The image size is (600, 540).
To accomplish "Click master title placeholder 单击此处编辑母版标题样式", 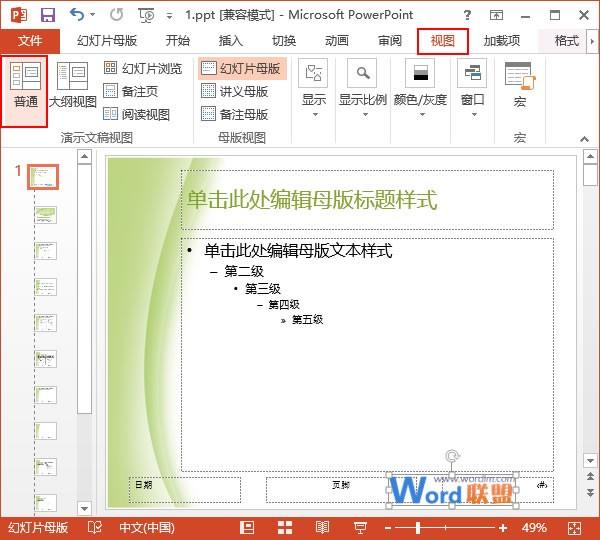I will [367, 200].
